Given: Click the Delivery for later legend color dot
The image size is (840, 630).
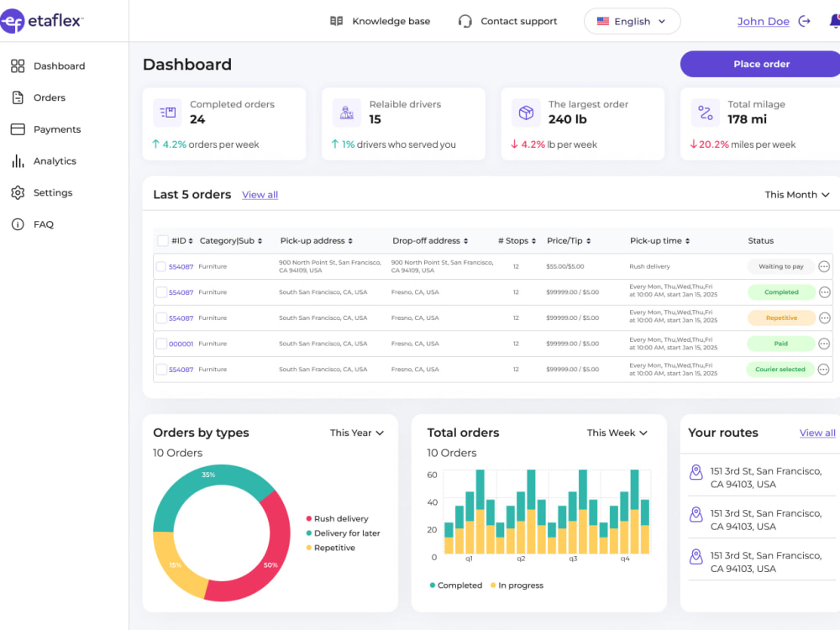Looking at the screenshot, I should [308, 533].
